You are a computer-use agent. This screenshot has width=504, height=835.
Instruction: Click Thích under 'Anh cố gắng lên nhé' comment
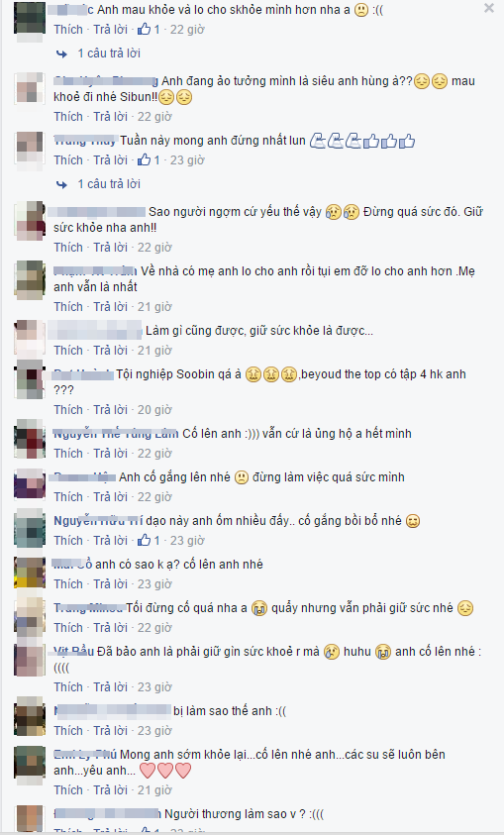(x=68, y=496)
